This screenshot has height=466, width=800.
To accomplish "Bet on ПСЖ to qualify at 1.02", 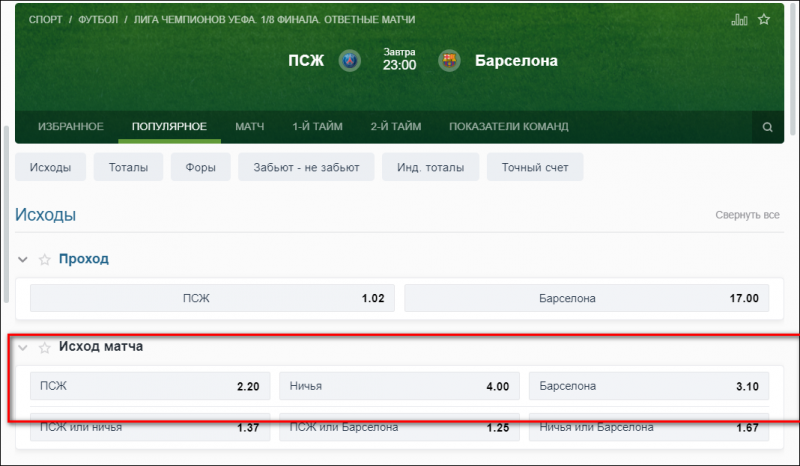I will coord(212,298).
